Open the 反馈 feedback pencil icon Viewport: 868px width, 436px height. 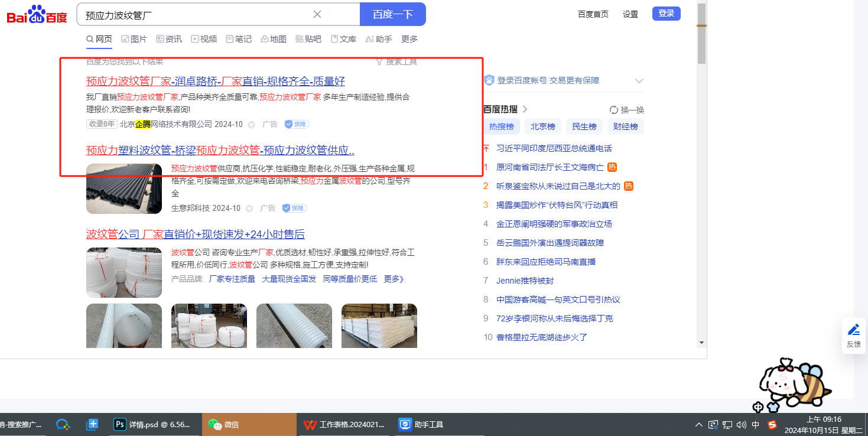coord(854,330)
